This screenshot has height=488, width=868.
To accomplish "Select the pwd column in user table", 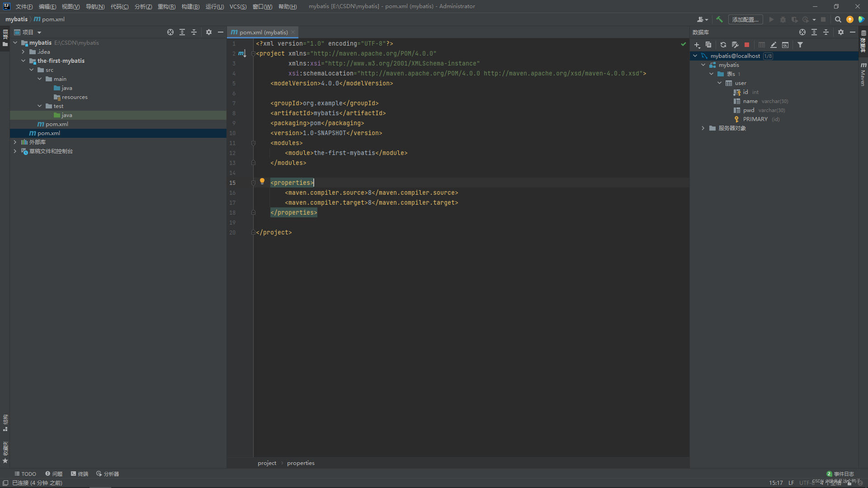I will coord(749,110).
